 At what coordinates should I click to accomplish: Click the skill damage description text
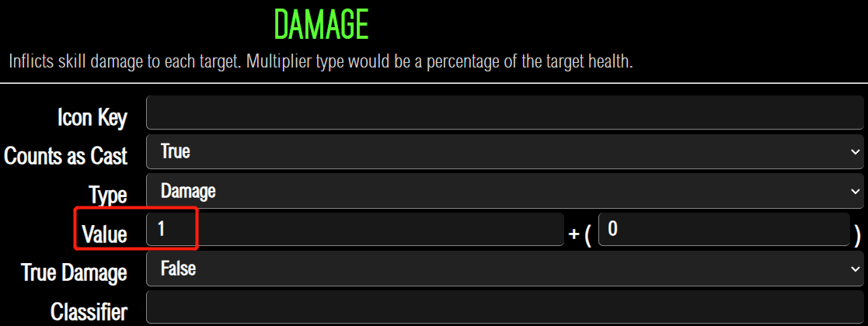pos(321,61)
